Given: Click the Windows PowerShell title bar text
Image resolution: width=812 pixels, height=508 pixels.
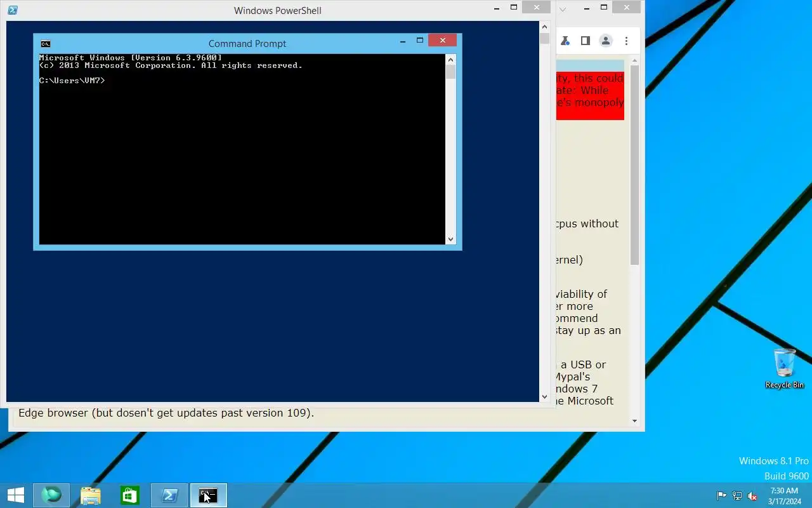Looking at the screenshot, I should pyautogui.click(x=278, y=11).
